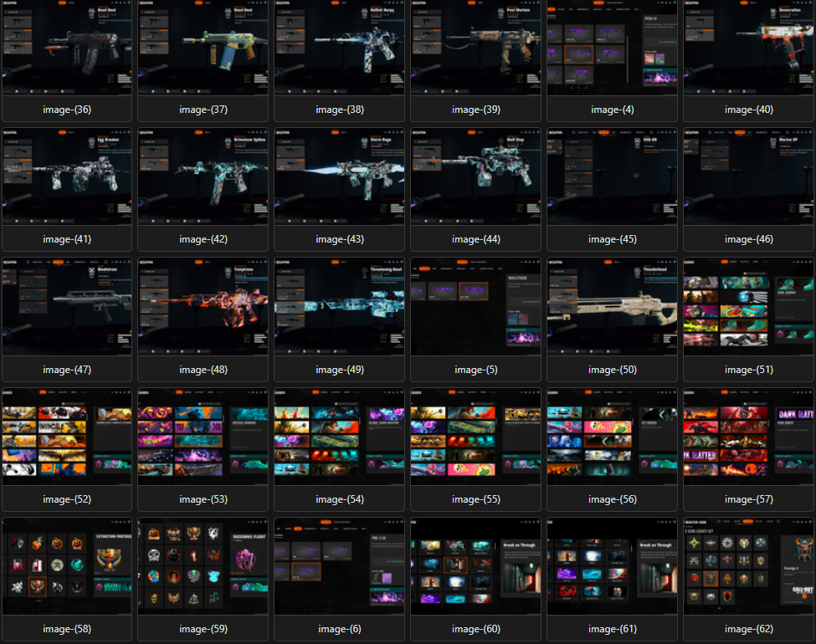Click the file name image-(40)
This screenshot has height=644, width=816.
pyautogui.click(x=748, y=110)
